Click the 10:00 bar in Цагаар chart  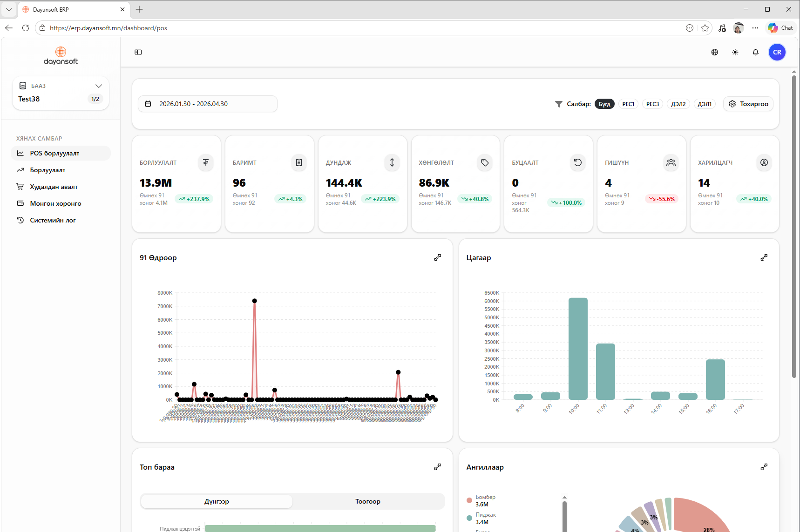(x=578, y=349)
